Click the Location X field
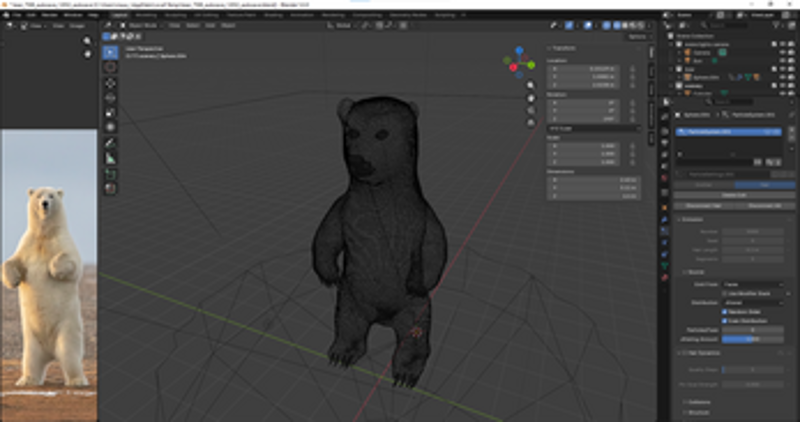 click(x=584, y=68)
